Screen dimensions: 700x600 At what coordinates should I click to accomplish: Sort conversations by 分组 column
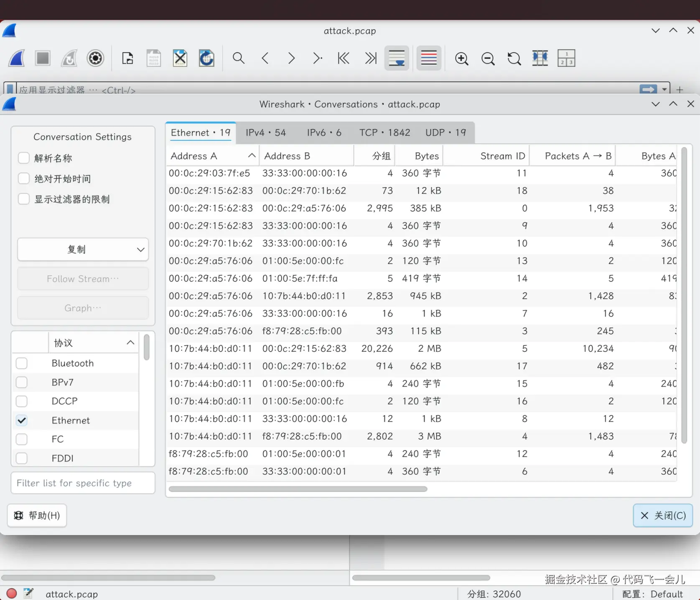pos(374,156)
